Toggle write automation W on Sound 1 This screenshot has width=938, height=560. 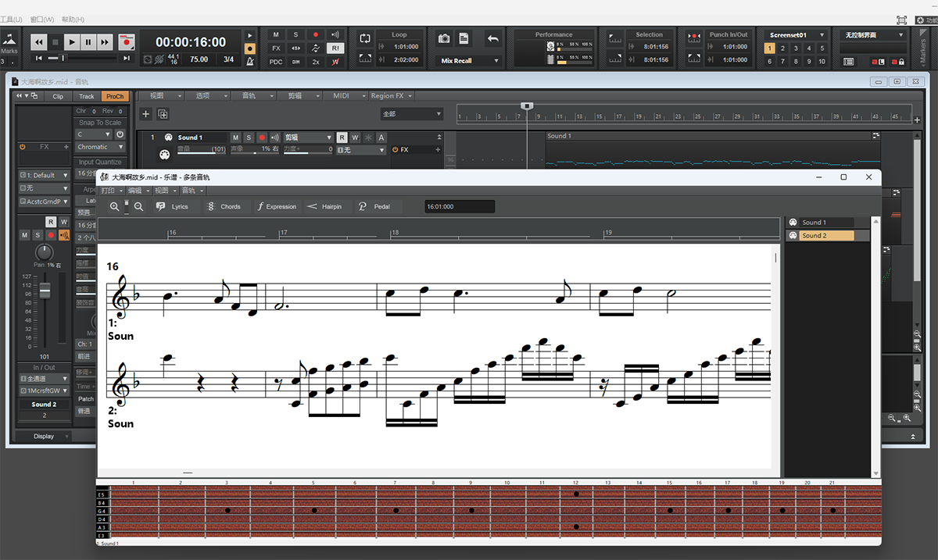[355, 137]
